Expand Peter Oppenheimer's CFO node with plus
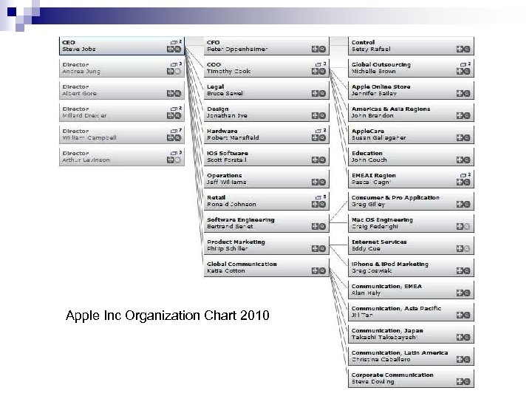Viewport: 532px width, 399px height. click(315, 50)
